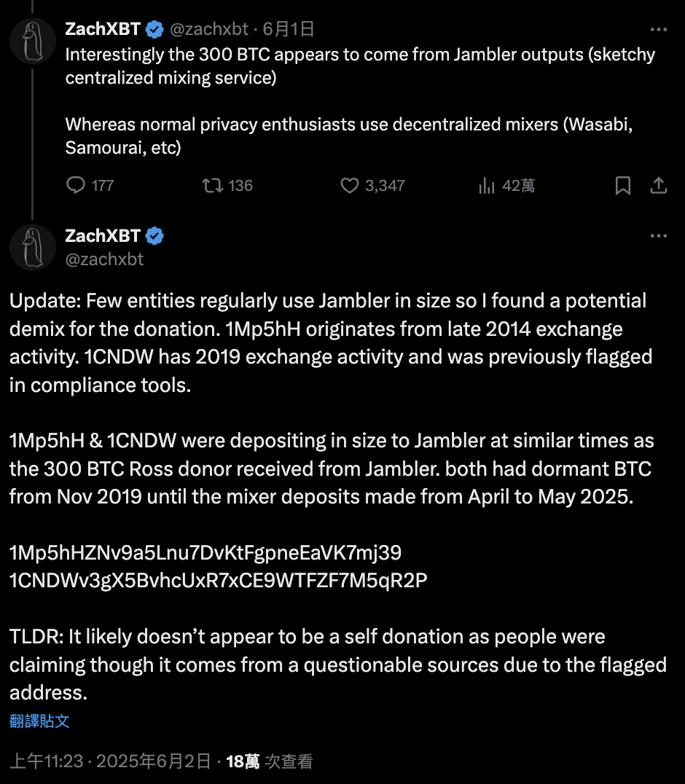Screen dimensions: 685x784
Task: Click ZachXBT display name on main tweet
Action: click(x=103, y=236)
